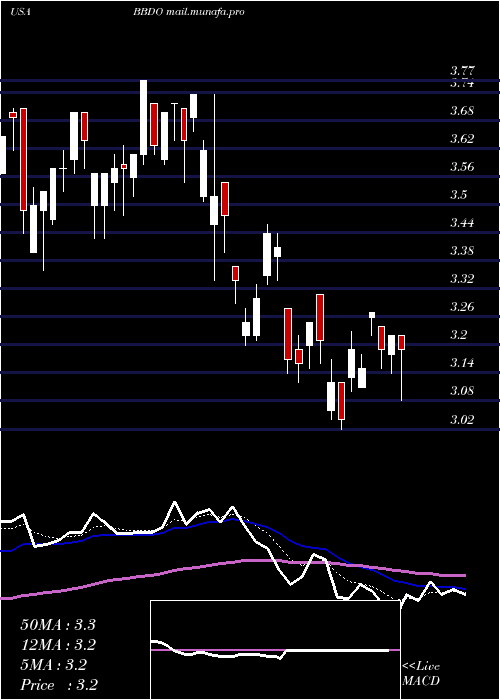Screen dimensions: 500x700
Task: Click the 3.56 price level label
Action: coord(462,167)
